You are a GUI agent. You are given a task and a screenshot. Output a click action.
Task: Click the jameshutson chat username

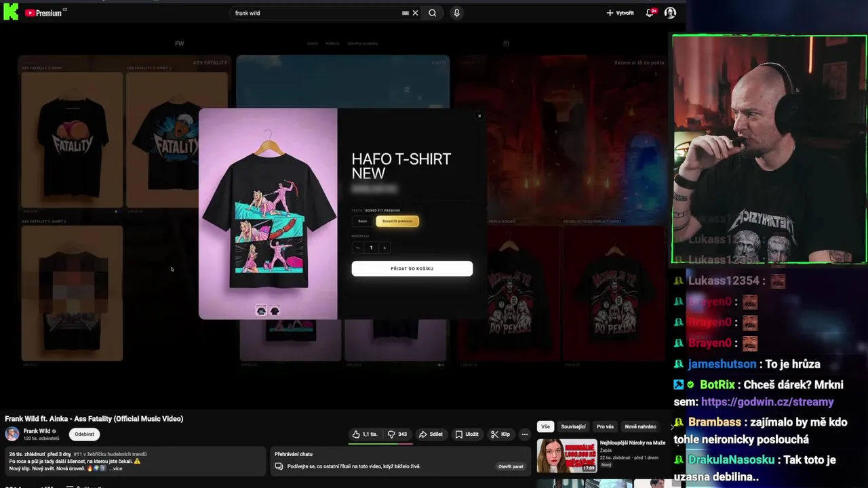[x=722, y=364]
